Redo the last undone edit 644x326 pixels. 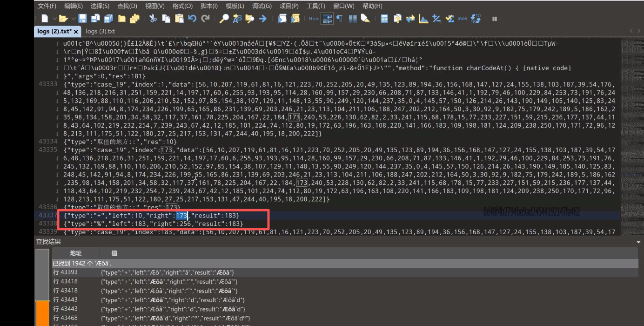tap(205, 19)
